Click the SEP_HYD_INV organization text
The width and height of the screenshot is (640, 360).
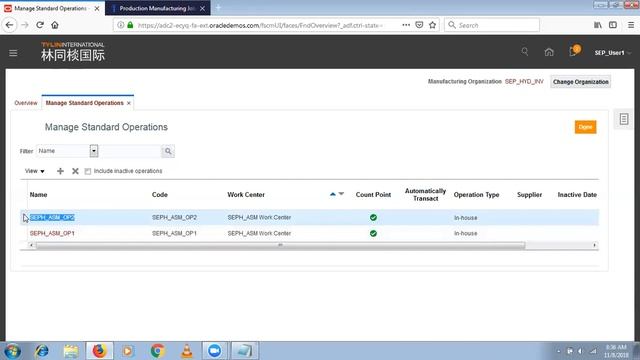coord(524,82)
